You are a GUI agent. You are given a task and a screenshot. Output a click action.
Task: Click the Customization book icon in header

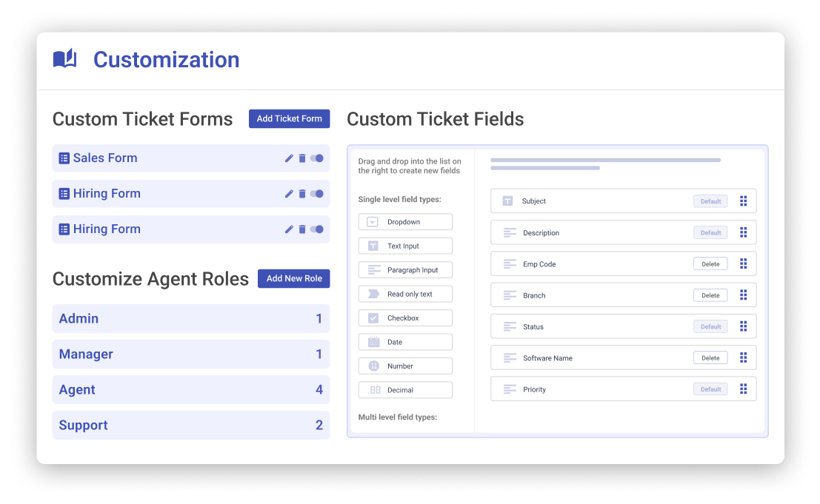(x=65, y=59)
